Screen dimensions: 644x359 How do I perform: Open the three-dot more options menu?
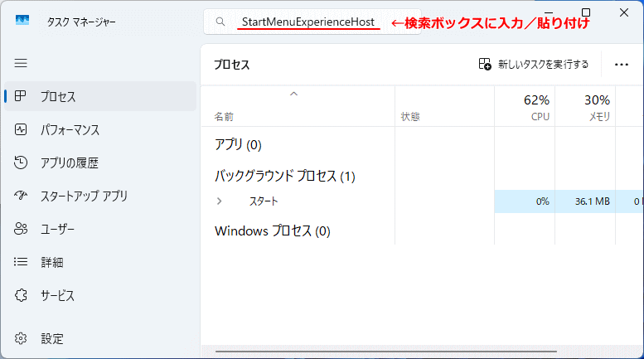622,65
